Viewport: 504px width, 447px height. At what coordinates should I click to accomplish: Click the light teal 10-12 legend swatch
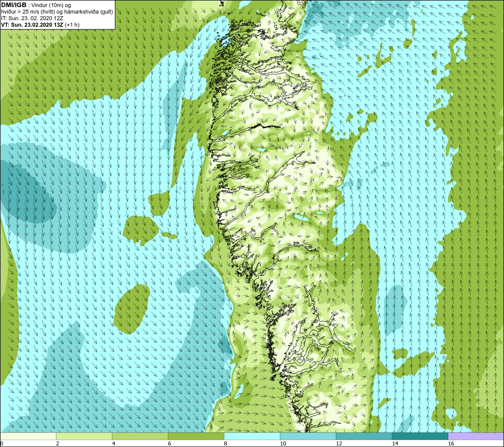pos(308,436)
